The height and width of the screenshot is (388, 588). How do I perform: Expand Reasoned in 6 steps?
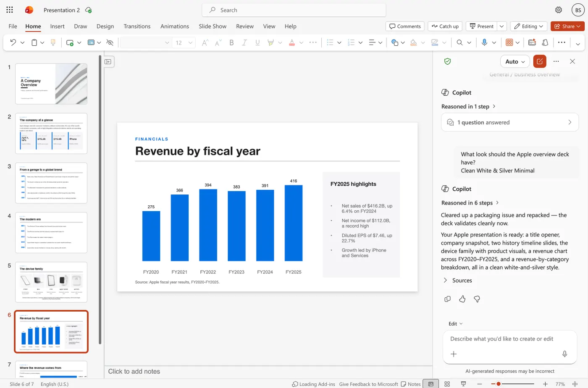click(470, 203)
